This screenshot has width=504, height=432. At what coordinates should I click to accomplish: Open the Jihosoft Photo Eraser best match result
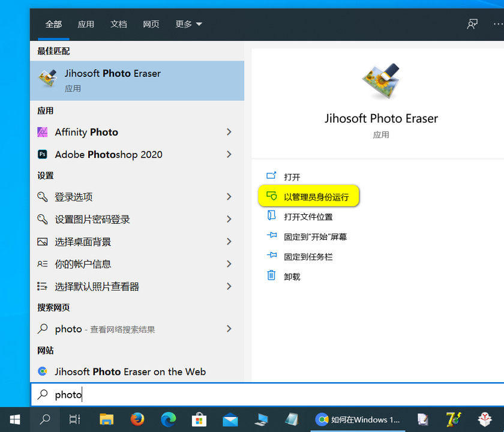137,80
